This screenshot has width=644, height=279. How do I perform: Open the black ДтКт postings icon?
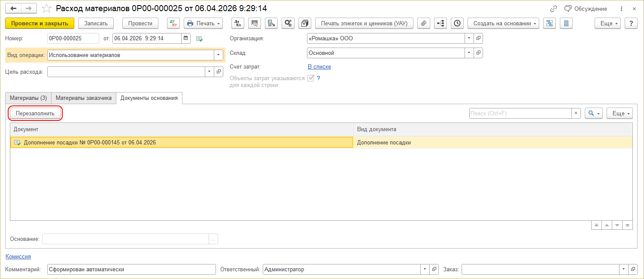tap(238, 23)
